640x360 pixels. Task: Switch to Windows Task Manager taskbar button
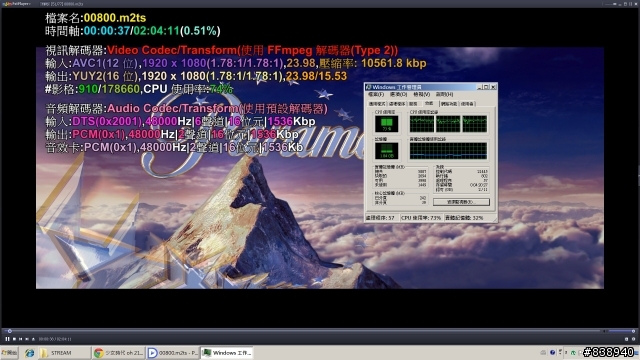point(227,353)
